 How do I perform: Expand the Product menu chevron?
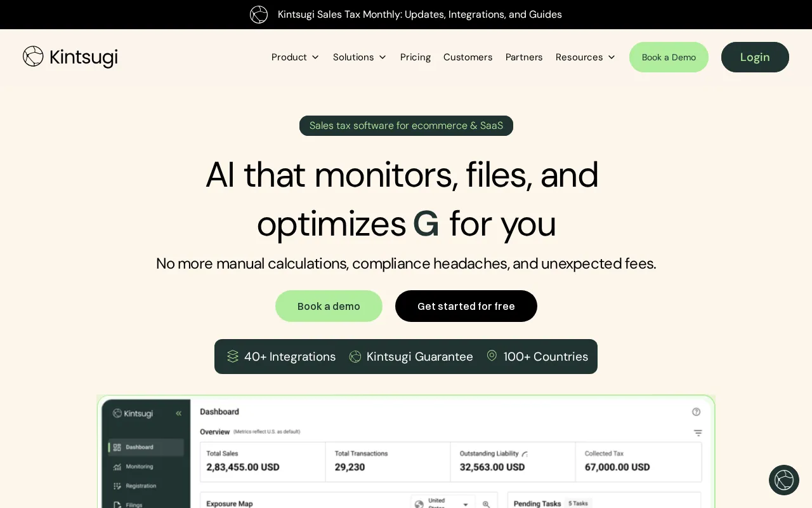315,57
